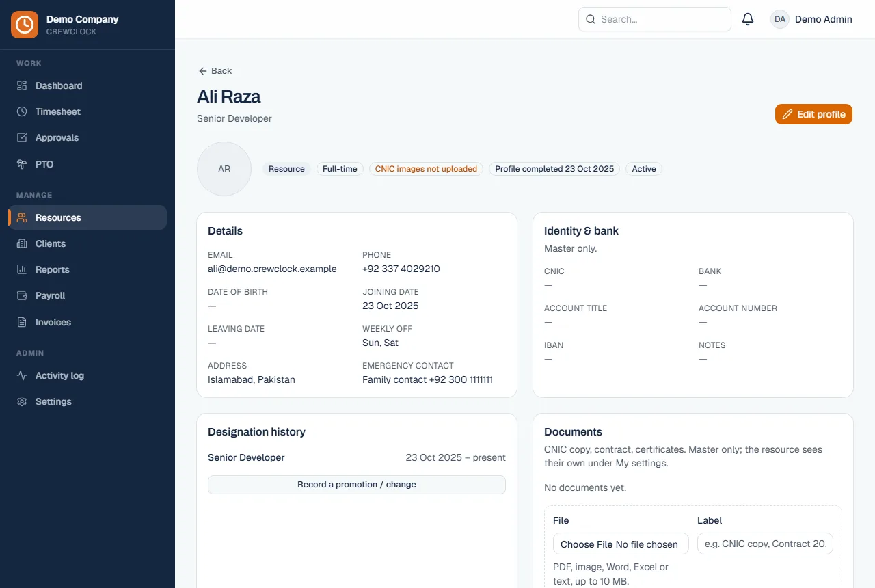This screenshot has height=588, width=875.
Task: Click the Approvals checkmark icon
Action: coord(22,137)
